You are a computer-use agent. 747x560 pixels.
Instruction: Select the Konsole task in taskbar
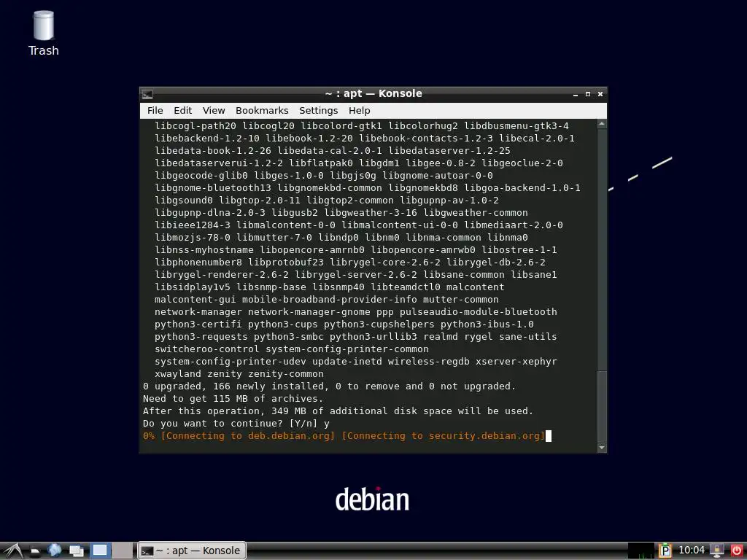(x=192, y=551)
